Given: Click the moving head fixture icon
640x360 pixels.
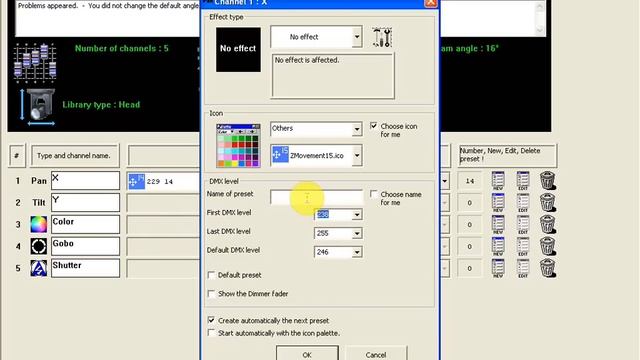Looking at the screenshot, I should pyautogui.click(x=38, y=107).
